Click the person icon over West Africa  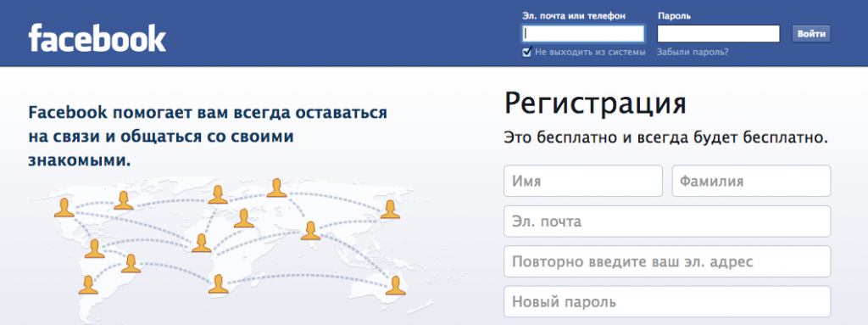click(x=202, y=243)
